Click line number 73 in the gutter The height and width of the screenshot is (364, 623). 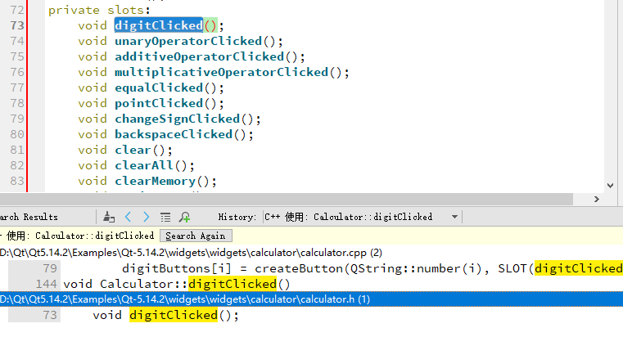pos(17,25)
